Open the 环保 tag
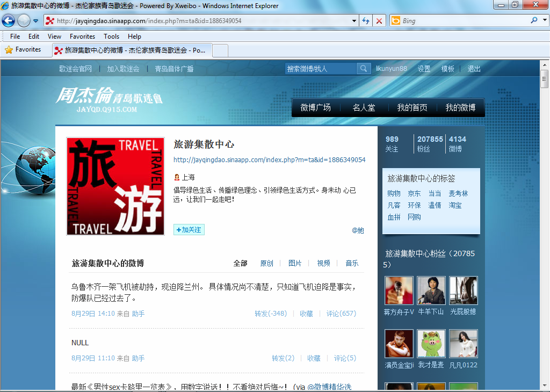The width and height of the screenshot is (550, 392). point(414,206)
